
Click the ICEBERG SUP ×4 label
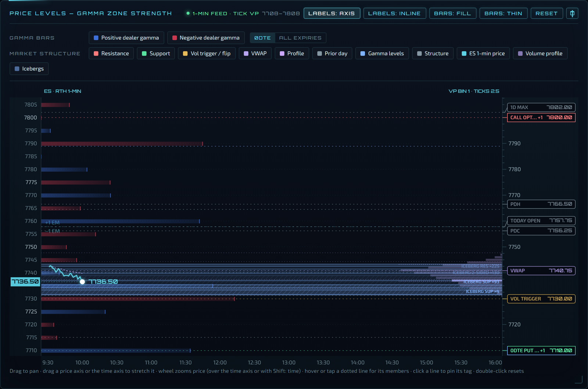483,292
